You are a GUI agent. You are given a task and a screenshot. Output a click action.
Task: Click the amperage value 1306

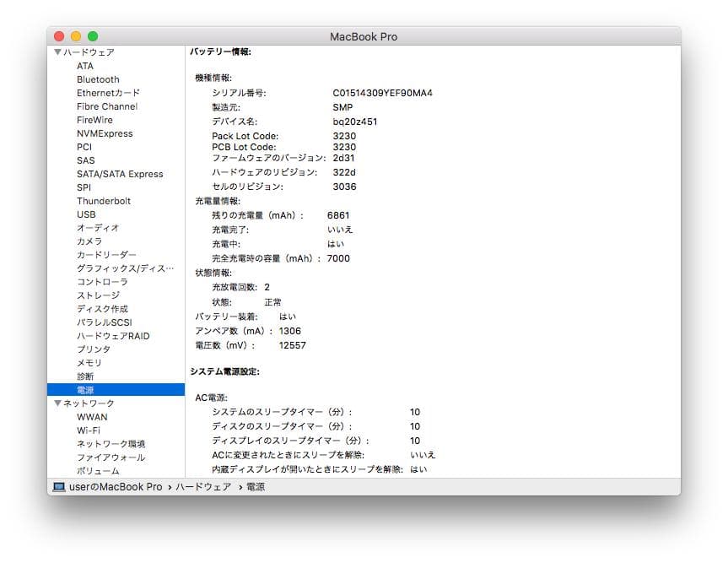tap(290, 331)
